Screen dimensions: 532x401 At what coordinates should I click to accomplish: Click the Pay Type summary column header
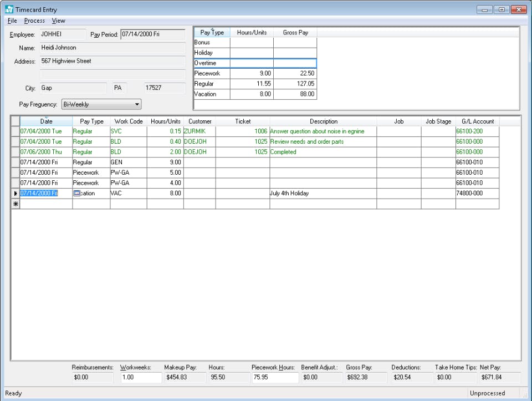212,33
